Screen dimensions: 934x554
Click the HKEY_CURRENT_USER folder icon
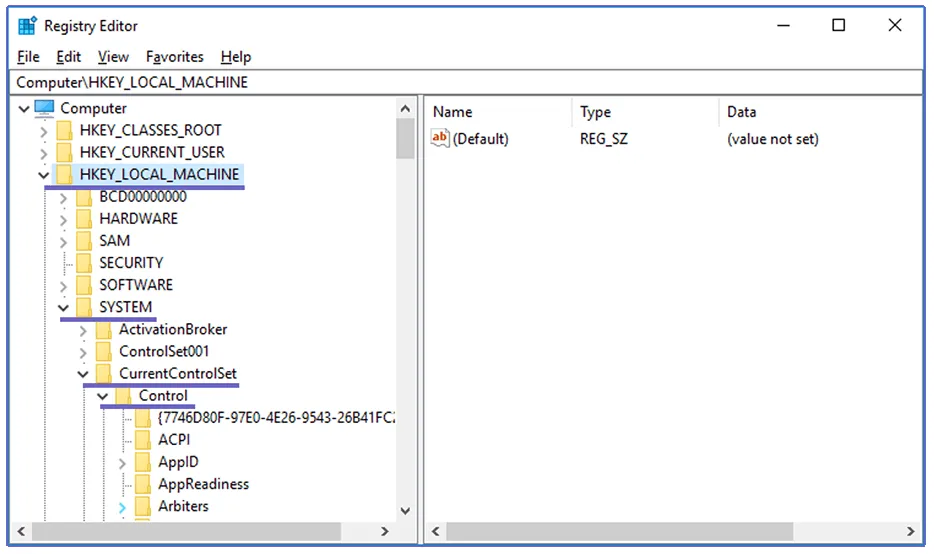pos(64,152)
